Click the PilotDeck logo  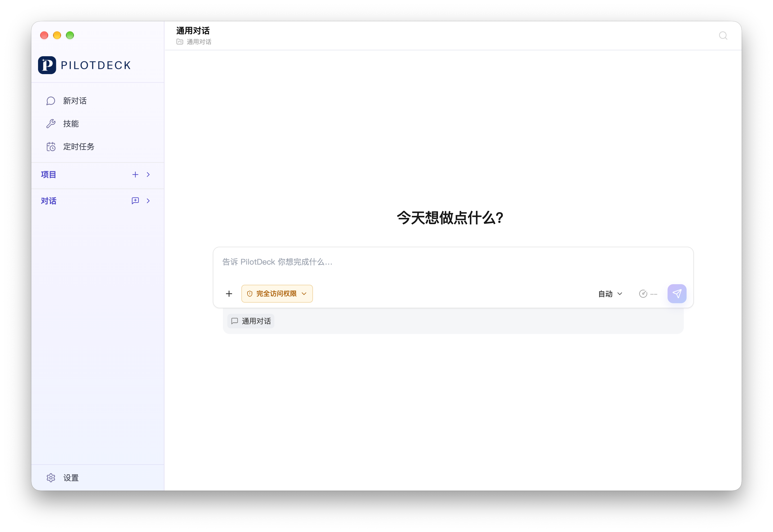click(84, 65)
